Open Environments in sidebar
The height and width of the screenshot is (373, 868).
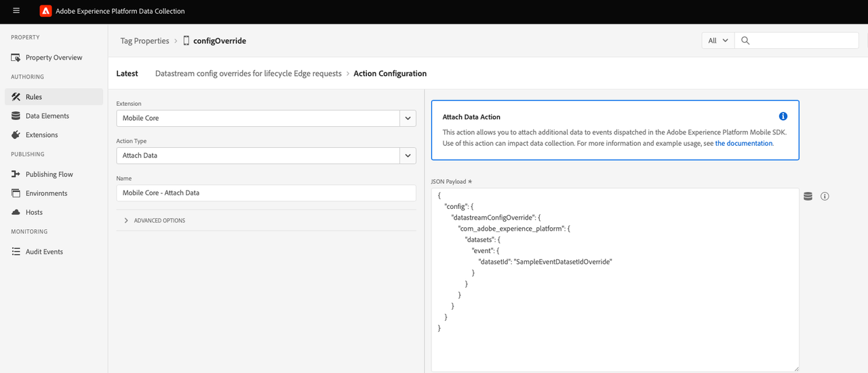(x=54, y=193)
